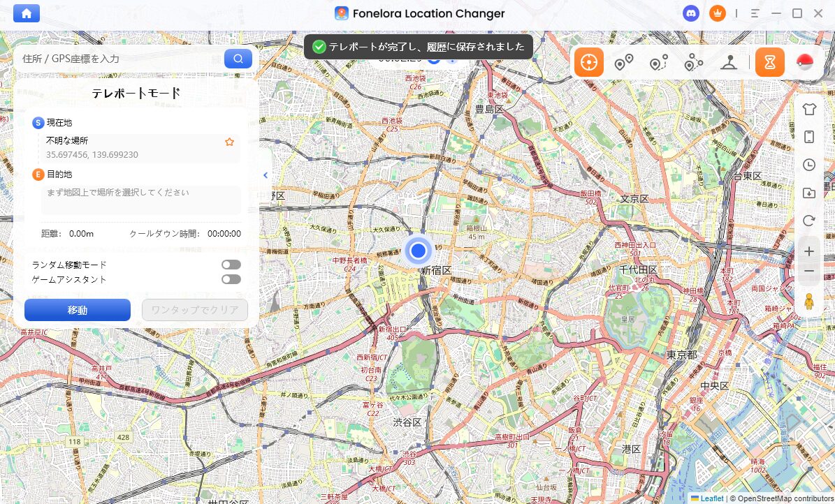
Task: Follow the 履歴 link in notification
Action: pos(436,47)
